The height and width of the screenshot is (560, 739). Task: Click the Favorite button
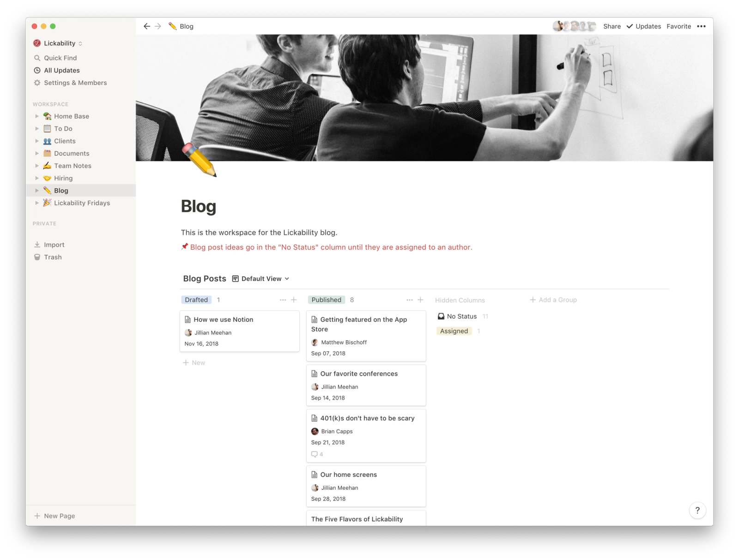coord(678,26)
